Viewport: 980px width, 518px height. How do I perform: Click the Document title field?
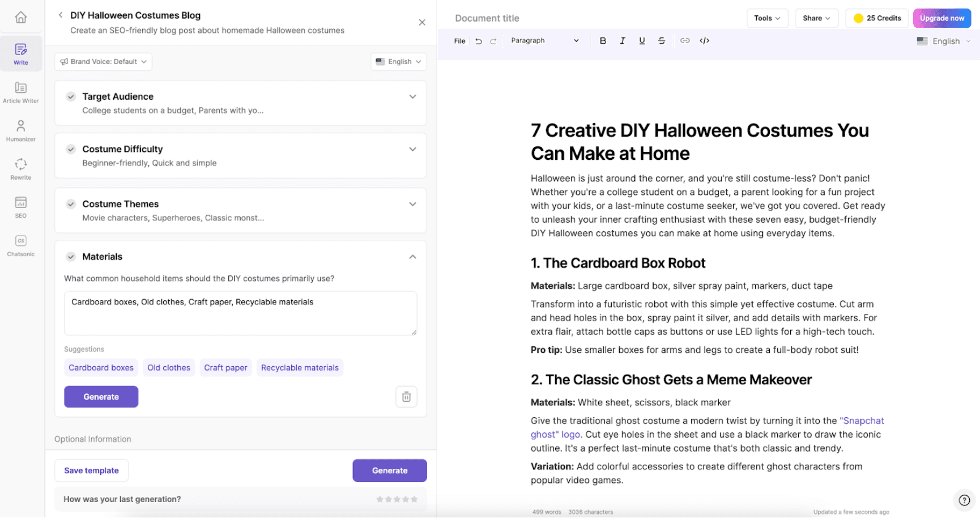487,18
